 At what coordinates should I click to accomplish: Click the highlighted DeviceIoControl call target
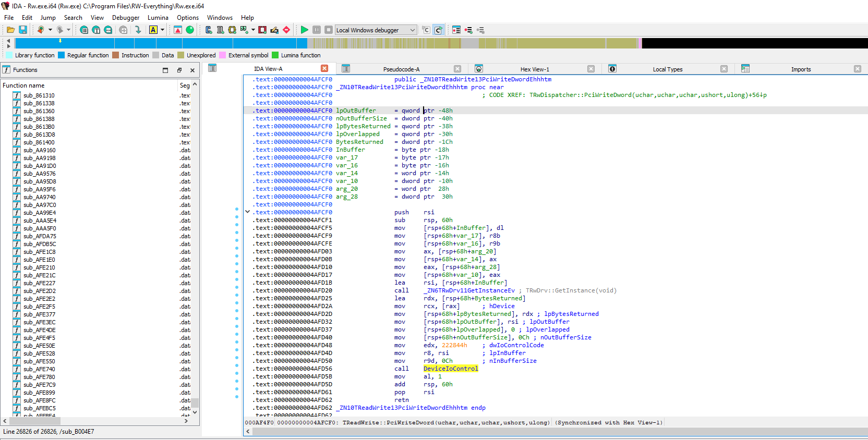pyautogui.click(x=451, y=369)
